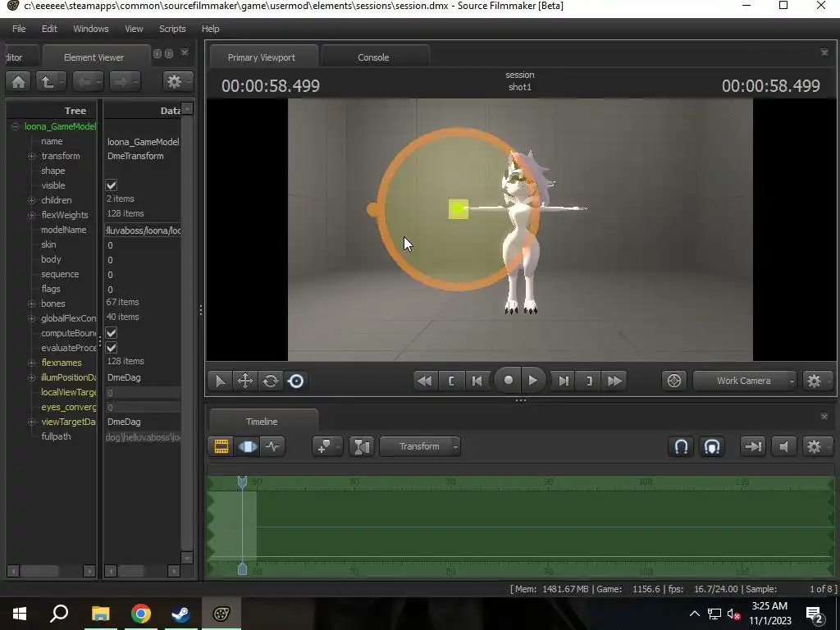Click the record button
The width and height of the screenshot is (840, 630).
pos(508,381)
